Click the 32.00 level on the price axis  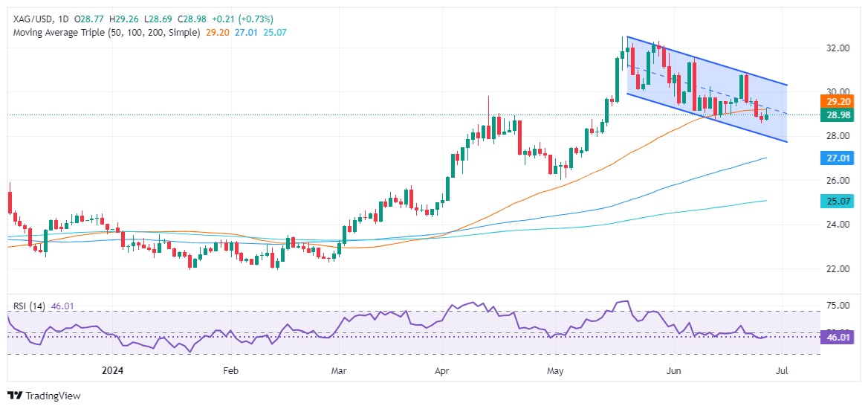(841, 48)
